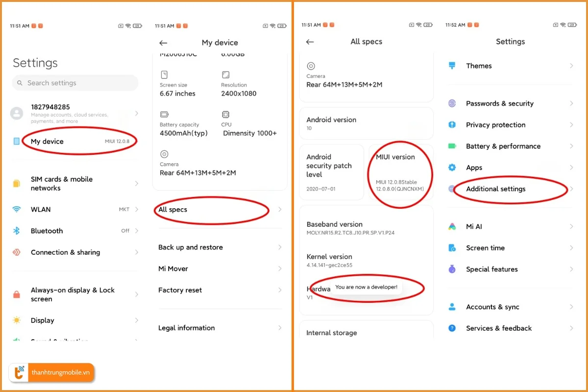The height and width of the screenshot is (392, 588).
Task: Select Additional settings from Settings menu
Action: pos(495,189)
